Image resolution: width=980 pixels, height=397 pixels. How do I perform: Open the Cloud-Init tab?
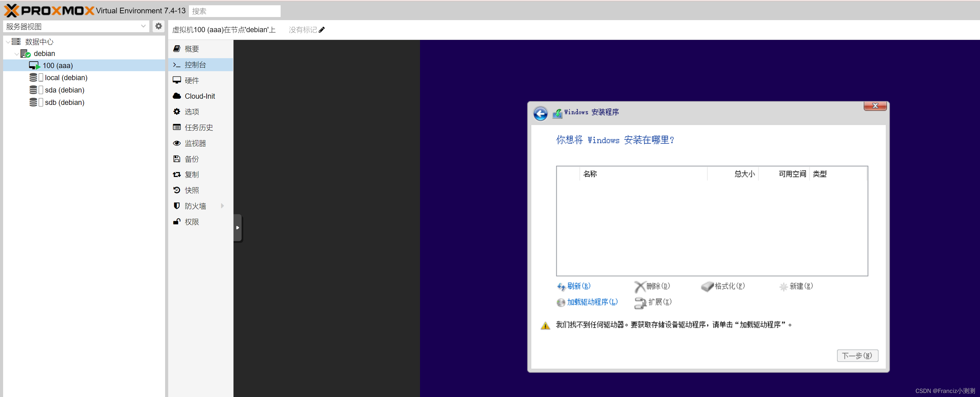pos(200,96)
